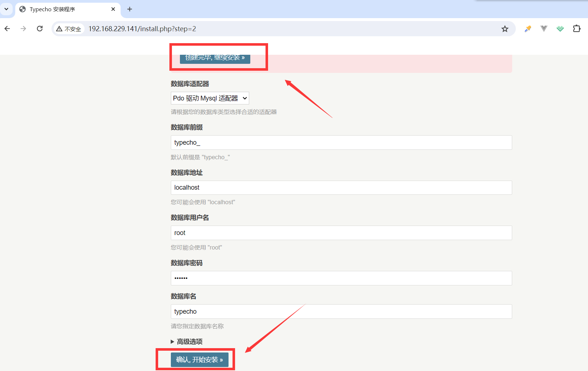Select the Typecho 安装程序 tab

coord(68,9)
